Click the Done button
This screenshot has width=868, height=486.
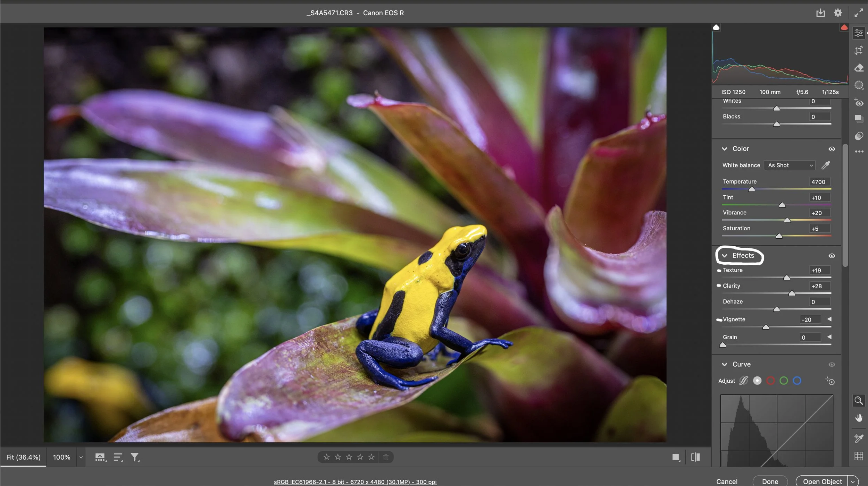[x=769, y=481]
